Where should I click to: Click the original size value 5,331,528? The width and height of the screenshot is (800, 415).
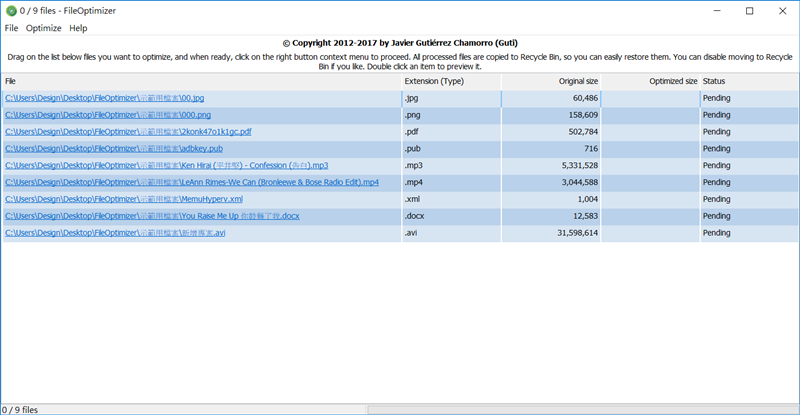coord(580,165)
